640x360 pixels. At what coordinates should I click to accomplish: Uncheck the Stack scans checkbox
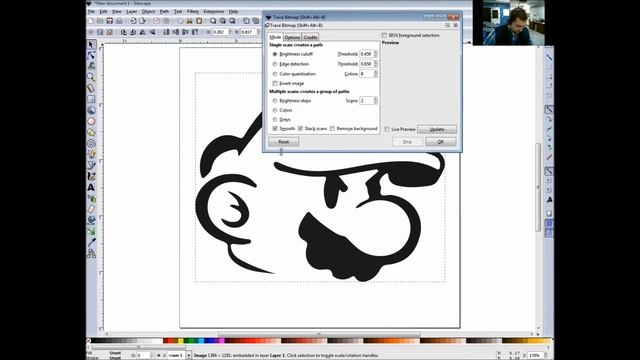pyautogui.click(x=300, y=129)
